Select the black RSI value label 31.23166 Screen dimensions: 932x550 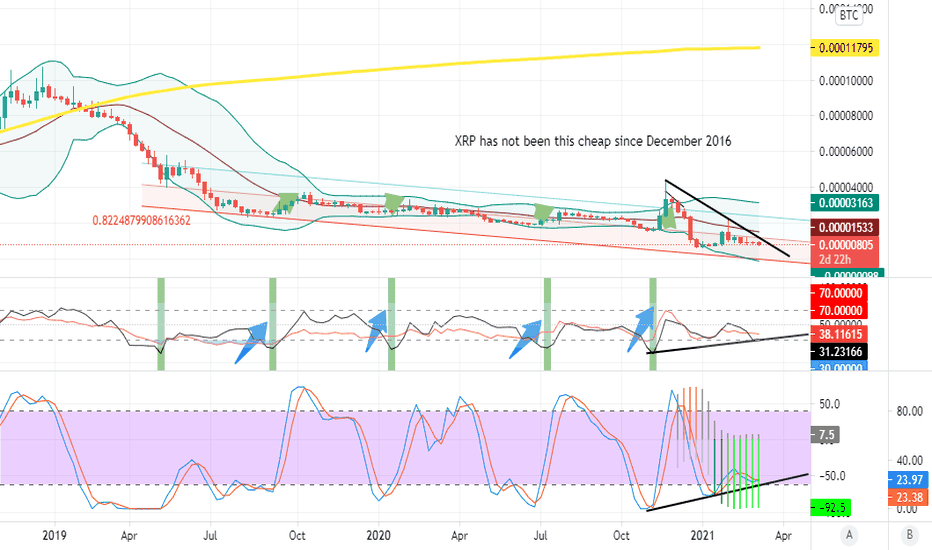tap(839, 351)
